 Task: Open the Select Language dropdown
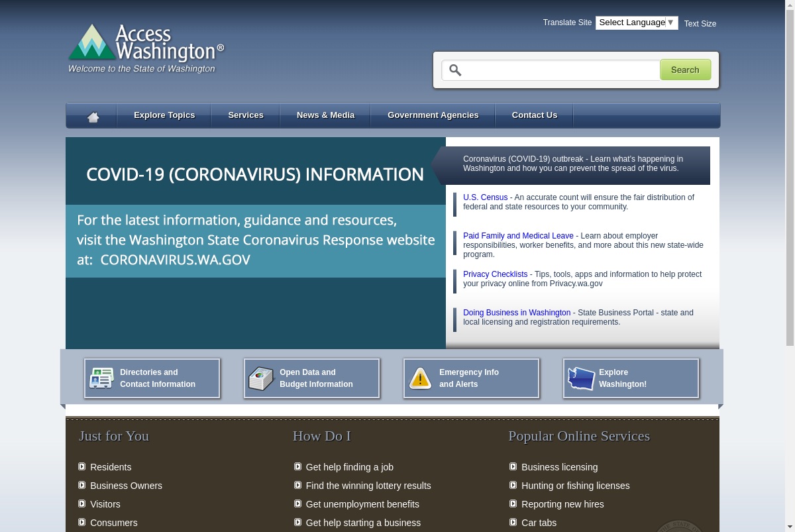637,23
